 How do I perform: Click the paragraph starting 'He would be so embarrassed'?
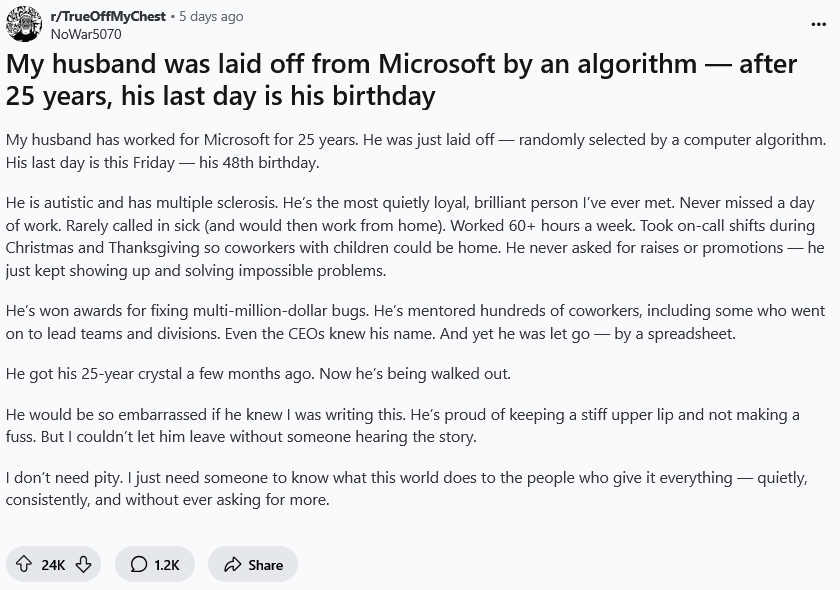[402, 425]
